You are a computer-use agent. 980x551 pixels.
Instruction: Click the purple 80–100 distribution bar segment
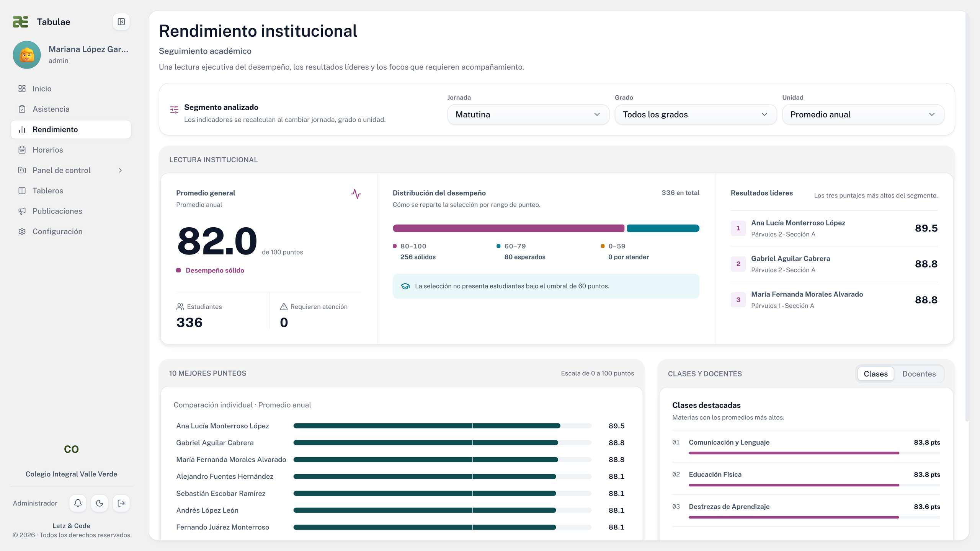(x=508, y=228)
